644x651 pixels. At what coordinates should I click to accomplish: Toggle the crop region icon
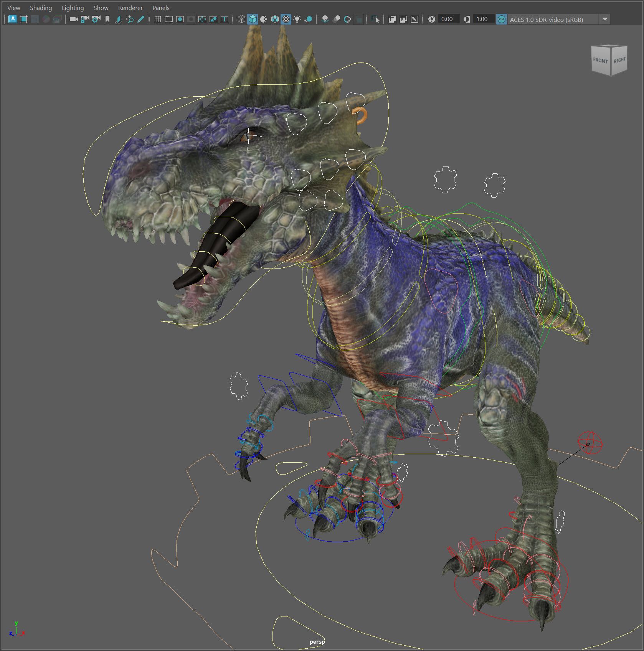(24, 19)
